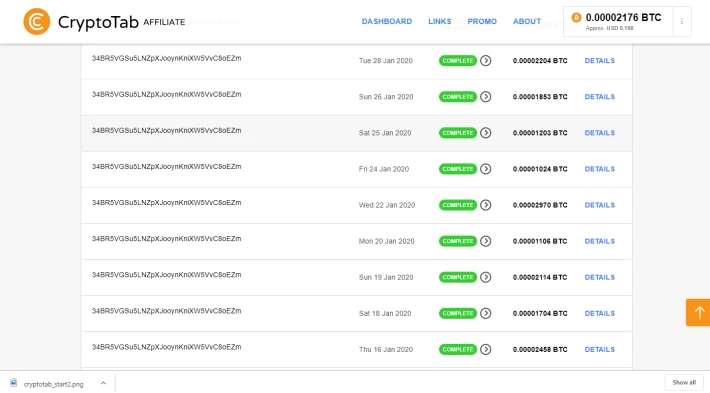Open DETAILS for 0.00002970 BTC payment
Viewport: 710px width, 393px height.
(x=600, y=205)
